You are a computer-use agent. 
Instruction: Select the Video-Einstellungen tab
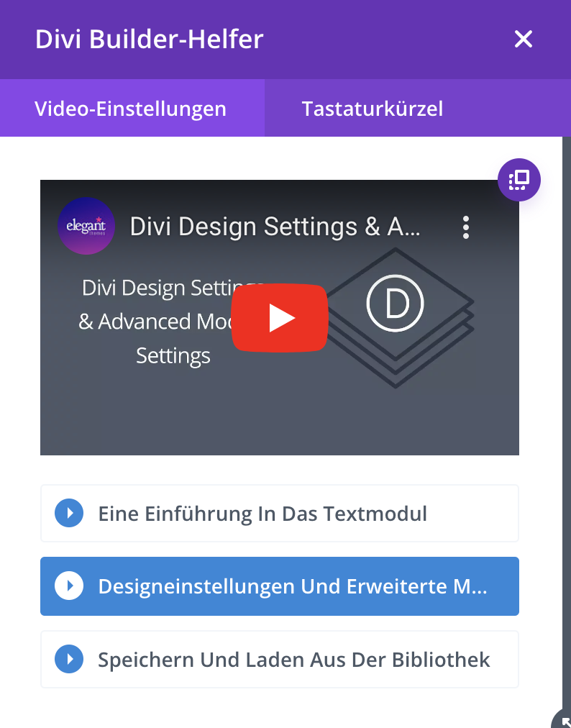[x=131, y=109]
